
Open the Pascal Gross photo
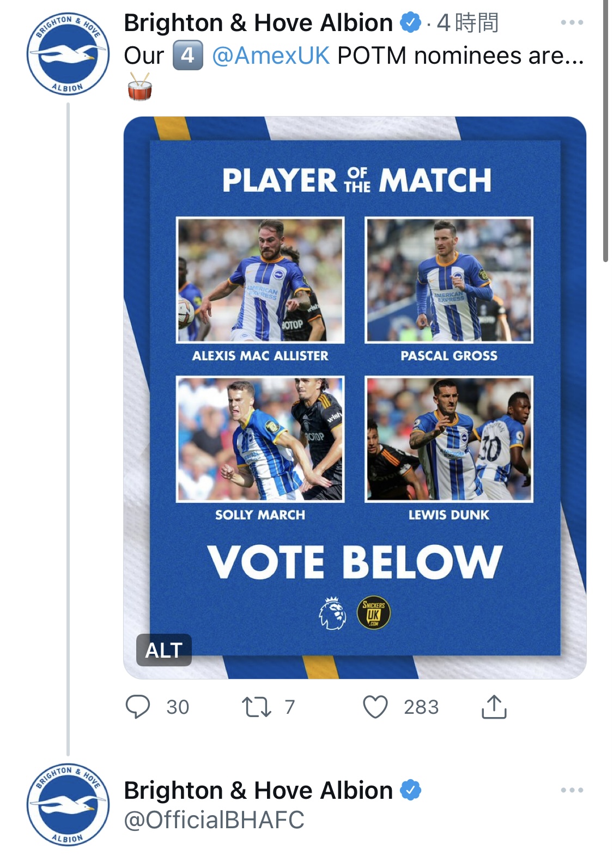(449, 280)
